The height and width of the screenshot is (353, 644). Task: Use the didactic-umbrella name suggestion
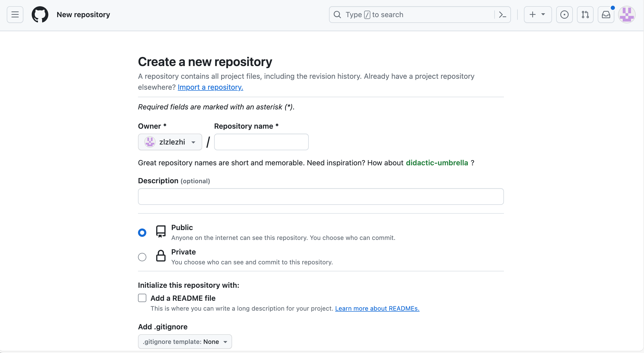[437, 163]
